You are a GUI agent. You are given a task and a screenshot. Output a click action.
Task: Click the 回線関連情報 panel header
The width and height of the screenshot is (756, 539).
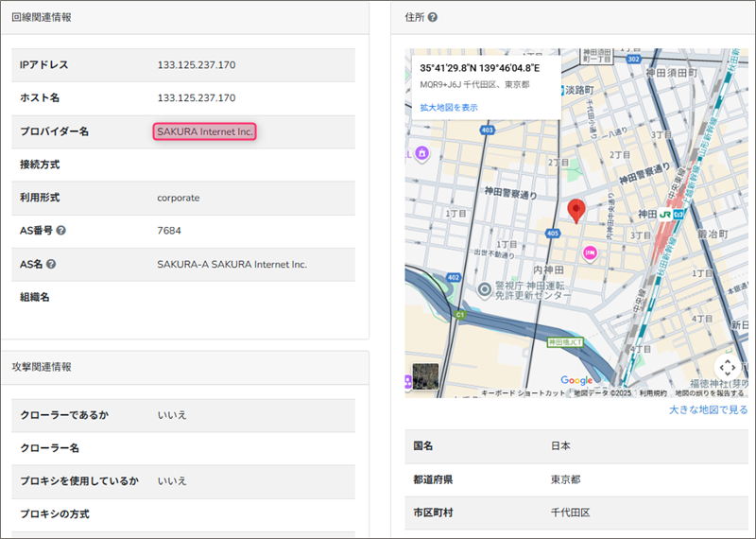[x=42, y=18]
